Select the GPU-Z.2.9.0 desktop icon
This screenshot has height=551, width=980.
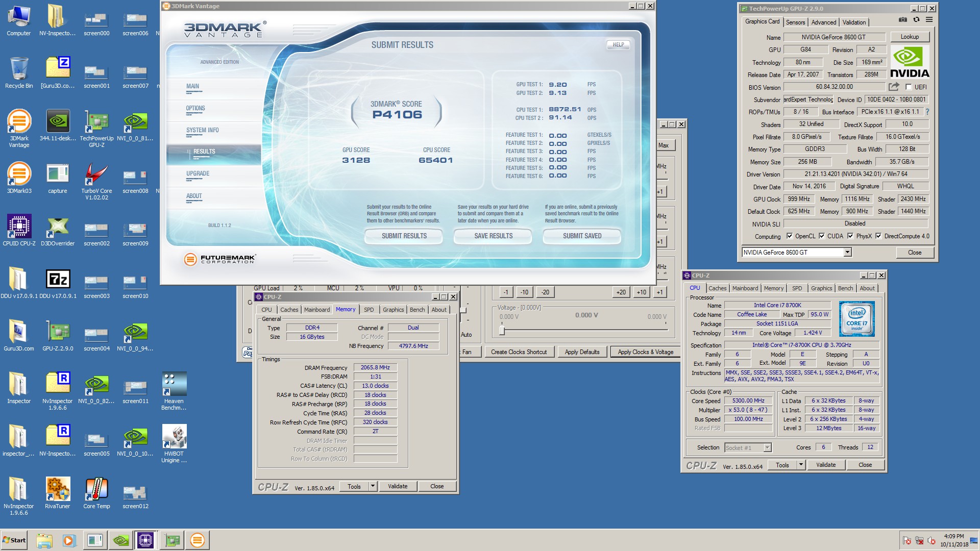click(x=58, y=336)
